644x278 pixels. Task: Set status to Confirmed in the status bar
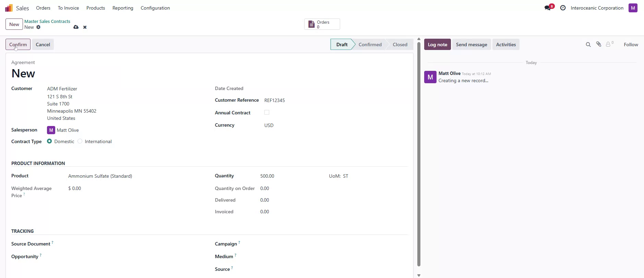click(370, 45)
